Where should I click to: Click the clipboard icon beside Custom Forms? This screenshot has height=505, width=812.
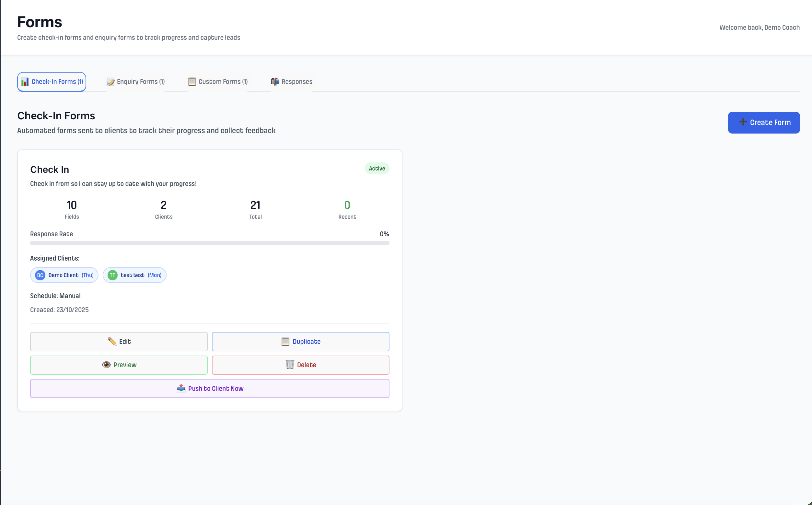point(191,81)
